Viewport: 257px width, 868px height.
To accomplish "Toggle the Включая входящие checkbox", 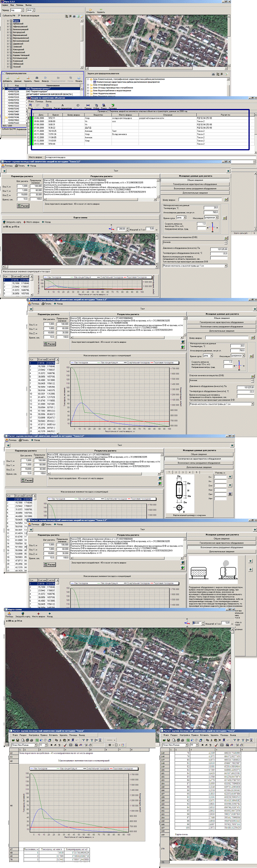I will [19, 15].
